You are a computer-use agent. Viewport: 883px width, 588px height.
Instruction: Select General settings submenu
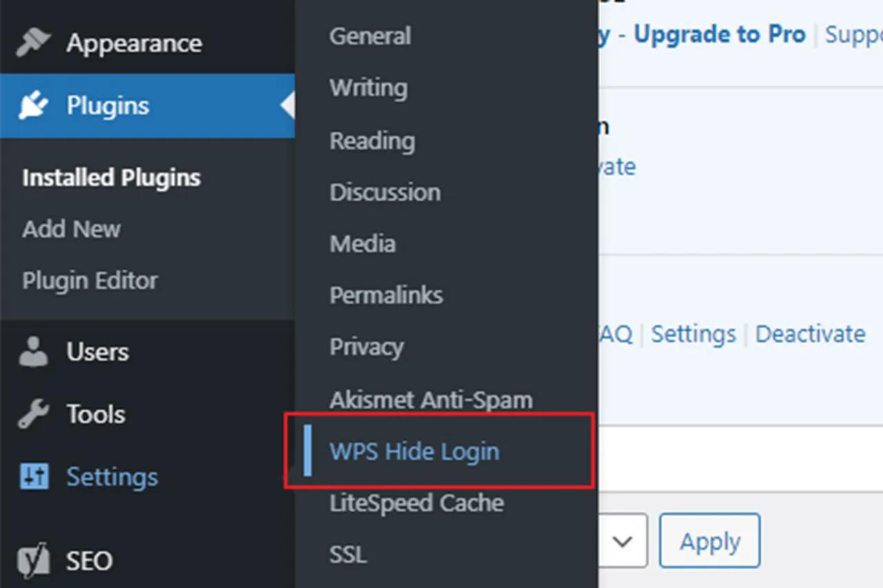(370, 36)
